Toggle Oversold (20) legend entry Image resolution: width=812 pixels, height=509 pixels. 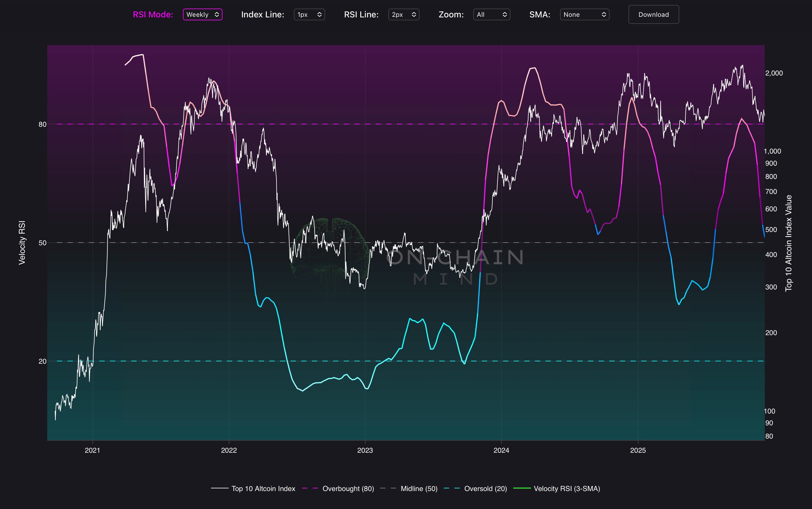click(x=485, y=488)
